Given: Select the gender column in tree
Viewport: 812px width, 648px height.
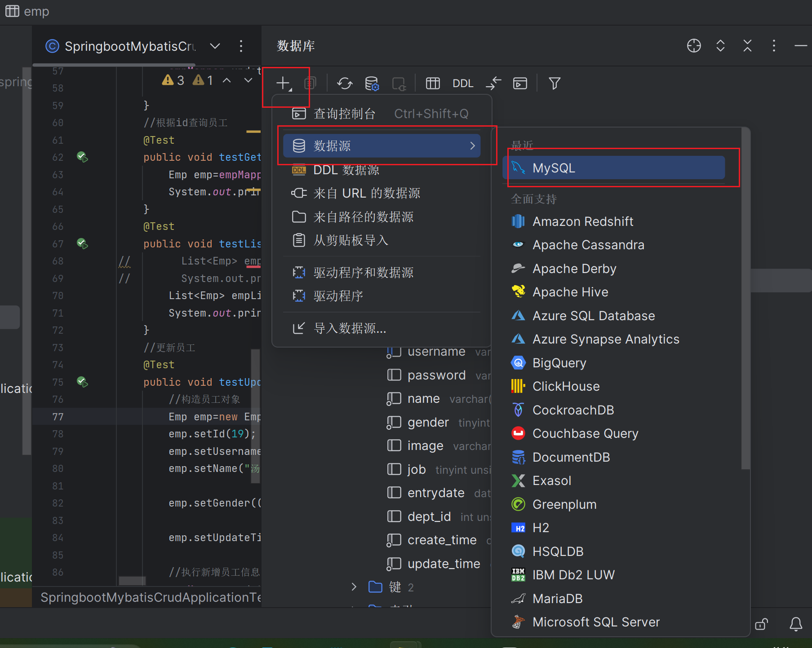Looking at the screenshot, I should (428, 422).
